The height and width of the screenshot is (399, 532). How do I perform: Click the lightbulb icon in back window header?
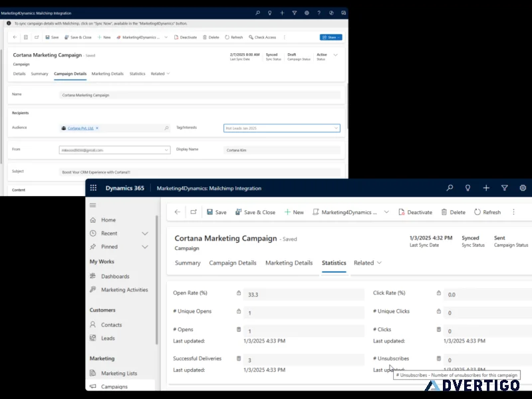point(270,13)
